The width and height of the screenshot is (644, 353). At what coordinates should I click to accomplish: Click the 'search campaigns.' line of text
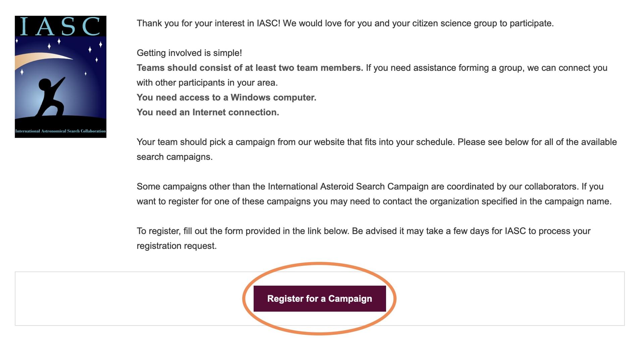pos(175,157)
